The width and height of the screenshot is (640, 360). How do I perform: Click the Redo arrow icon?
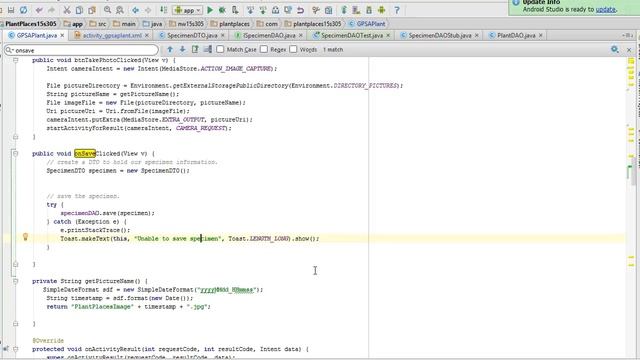[51, 10]
